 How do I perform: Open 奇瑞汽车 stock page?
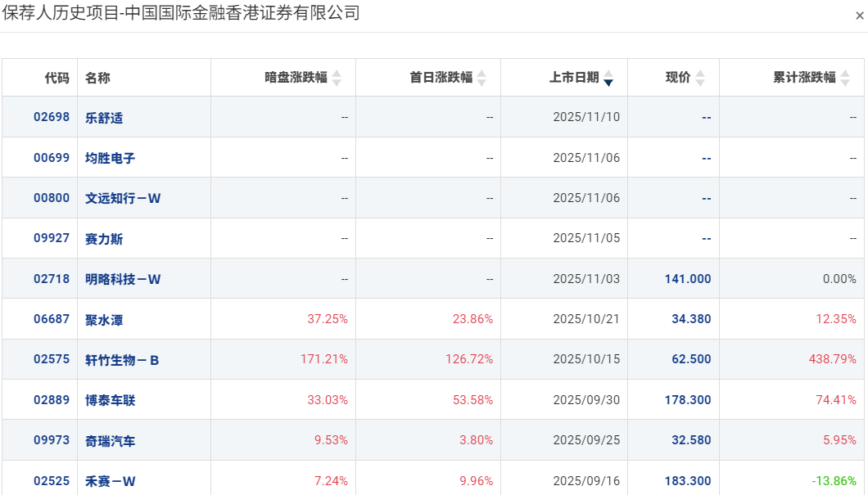111,441
